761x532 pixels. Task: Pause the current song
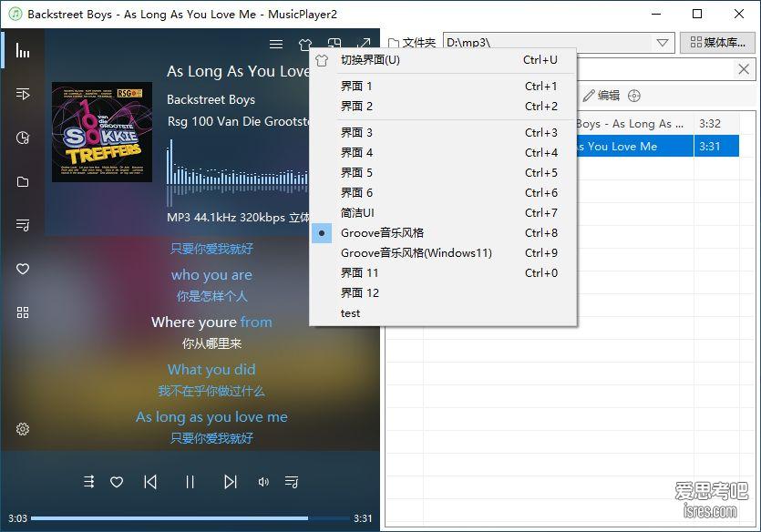coord(190,482)
